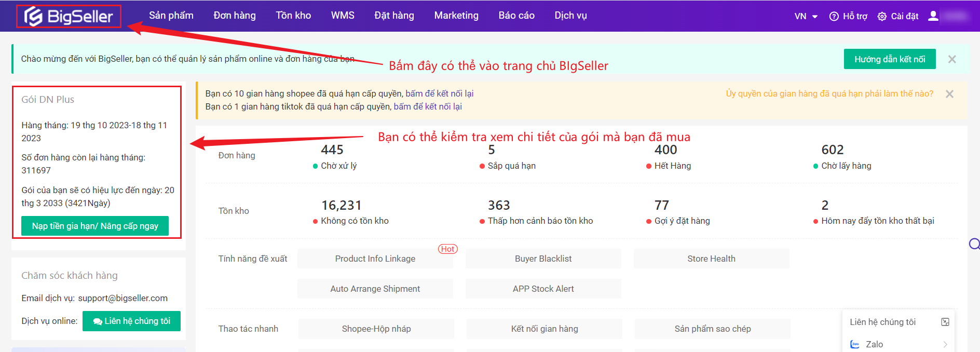
Task: Open Sản phẩm sao chép shortcut
Action: click(713, 329)
